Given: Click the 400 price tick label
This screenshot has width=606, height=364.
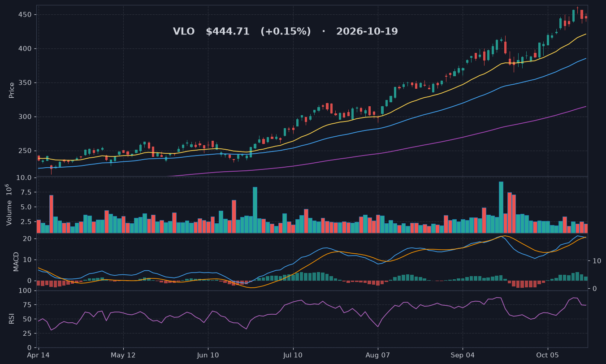Looking at the screenshot, I should pyautogui.click(x=25, y=49).
